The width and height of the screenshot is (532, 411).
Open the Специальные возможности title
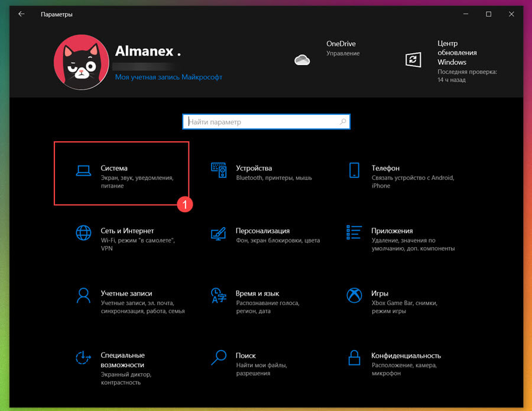[x=122, y=360]
